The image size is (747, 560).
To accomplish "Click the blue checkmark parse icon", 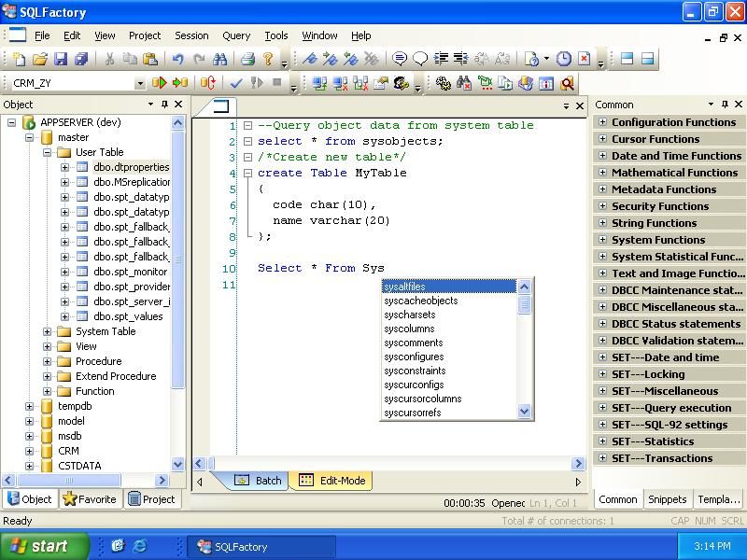I will click(236, 83).
